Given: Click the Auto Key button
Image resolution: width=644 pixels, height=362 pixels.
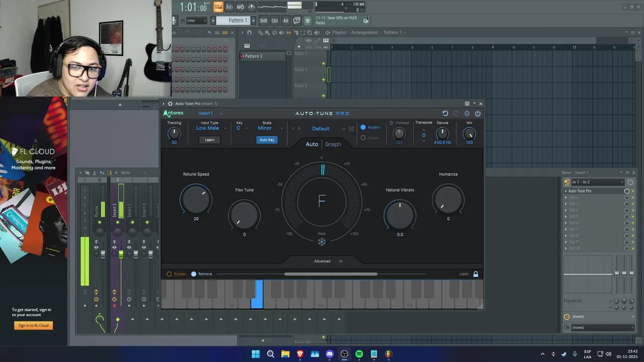Looking at the screenshot, I should coord(267,140).
